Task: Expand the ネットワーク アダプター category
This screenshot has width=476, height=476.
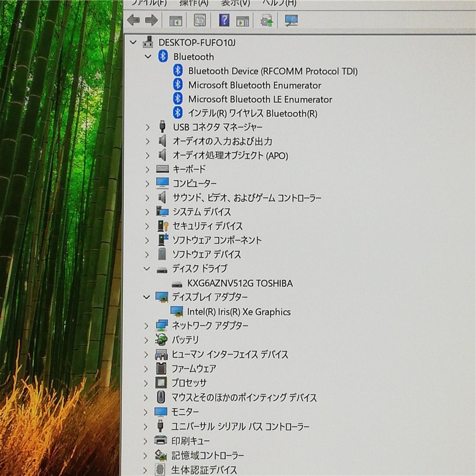Action: pyautogui.click(x=147, y=326)
